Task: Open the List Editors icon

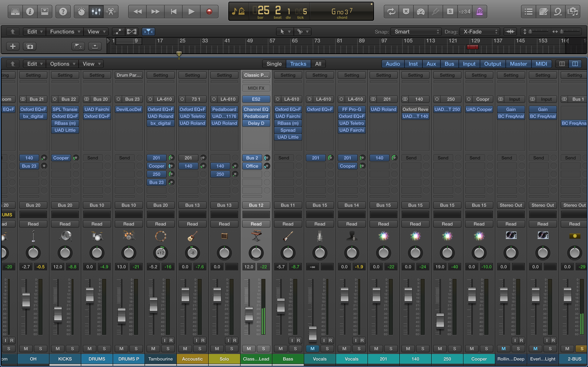Action: click(528, 11)
